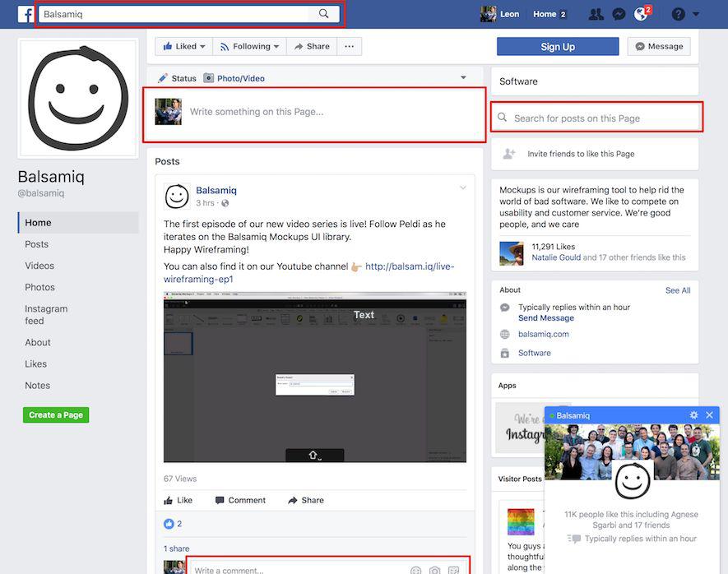This screenshot has height=574, width=728.
Task: Open the friend requests icon
Action: (x=596, y=14)
